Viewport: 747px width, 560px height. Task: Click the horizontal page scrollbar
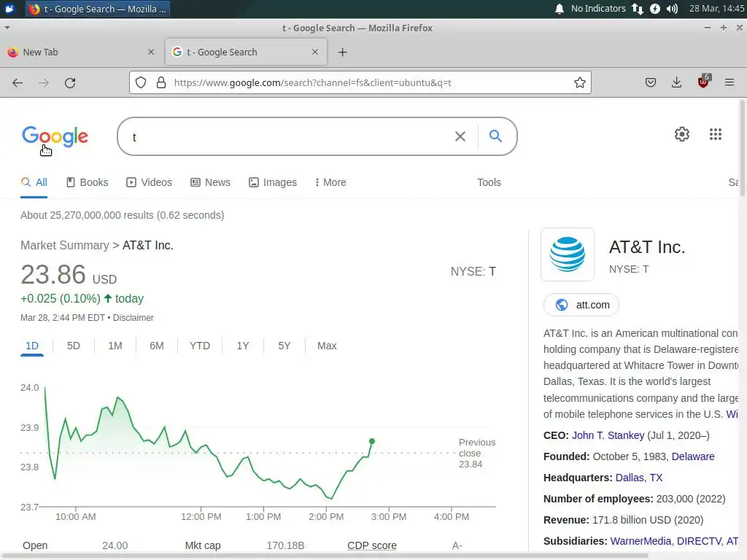pos(324,556)
